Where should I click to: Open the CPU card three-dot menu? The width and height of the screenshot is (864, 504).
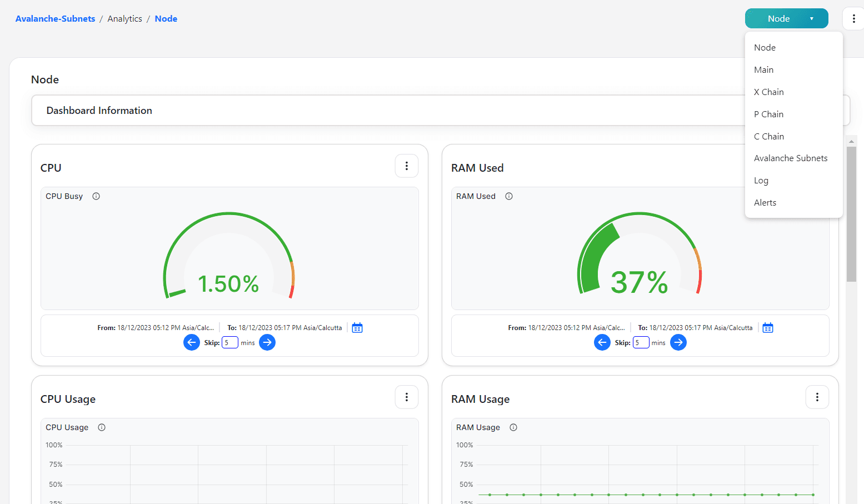pos(407,166)
